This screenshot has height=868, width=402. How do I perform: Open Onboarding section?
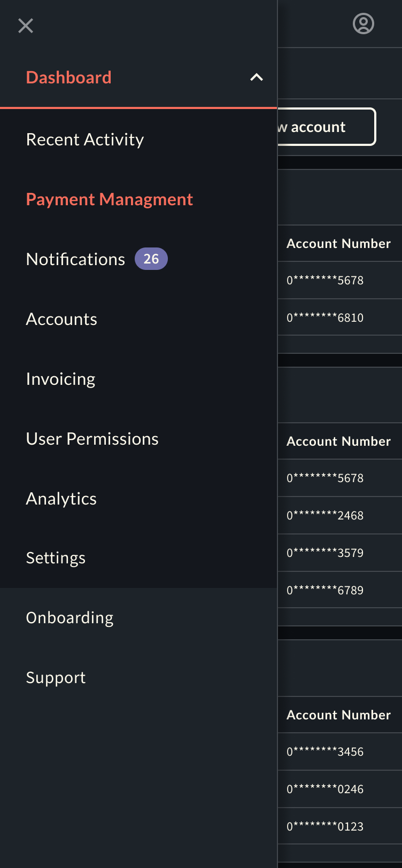click(69, 618)
